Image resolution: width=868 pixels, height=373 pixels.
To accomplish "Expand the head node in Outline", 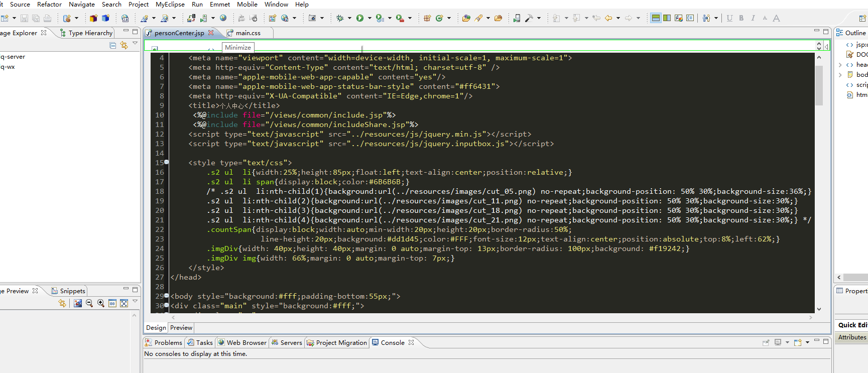I will pos(840,65).
